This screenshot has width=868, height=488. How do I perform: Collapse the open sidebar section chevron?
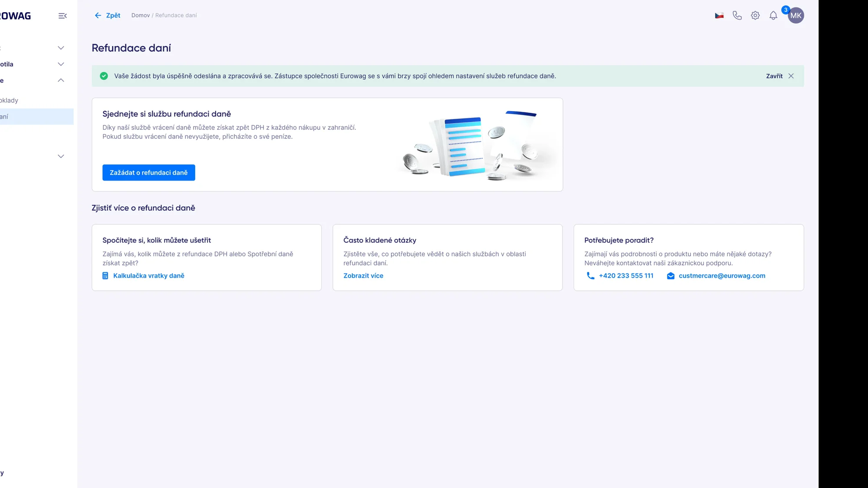[61, 80]
